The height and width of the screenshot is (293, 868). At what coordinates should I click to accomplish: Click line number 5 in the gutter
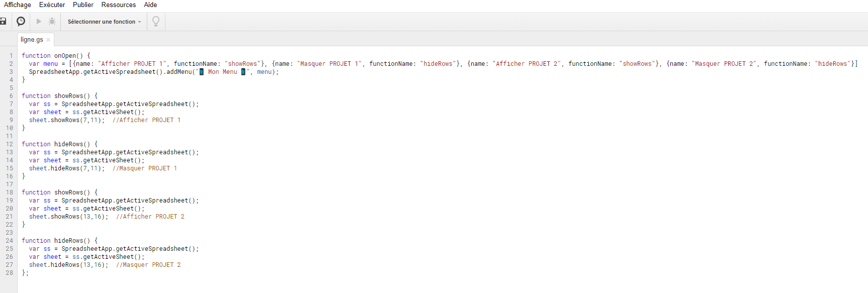tap(11, 88)
